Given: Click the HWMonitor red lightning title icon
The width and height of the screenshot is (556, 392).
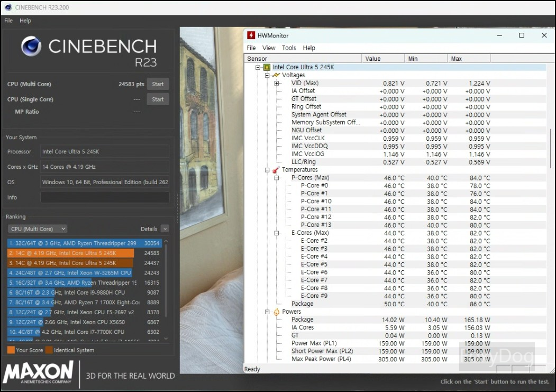Looking at the screenshot, I should 251,35.
